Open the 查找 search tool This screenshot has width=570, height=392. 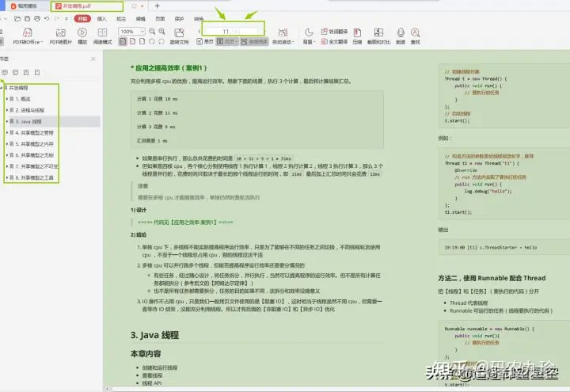tap(416, 36)
